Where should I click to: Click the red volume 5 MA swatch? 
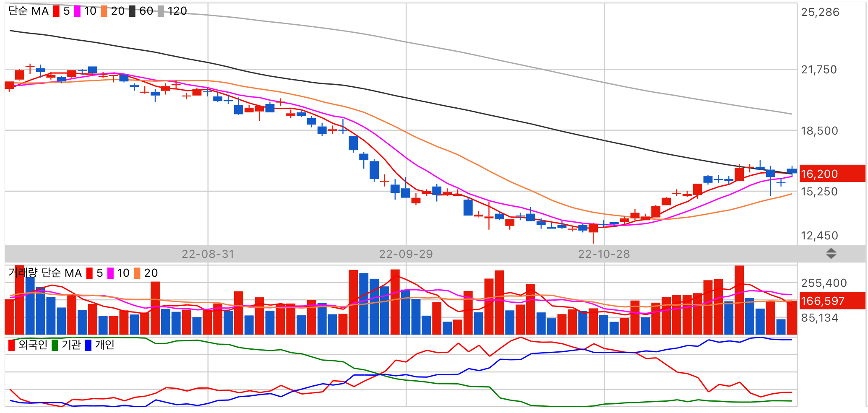89,273
